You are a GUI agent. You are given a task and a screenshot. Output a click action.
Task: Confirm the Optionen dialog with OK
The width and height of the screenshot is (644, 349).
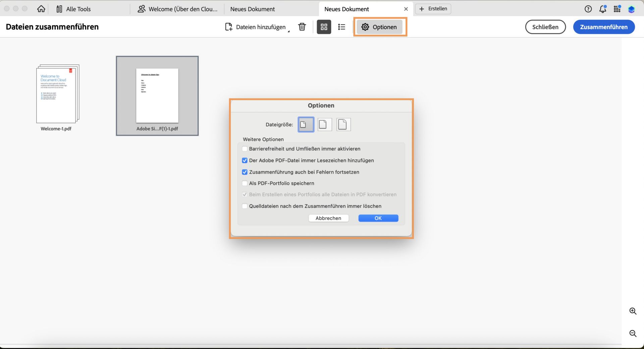pos(378,218)
